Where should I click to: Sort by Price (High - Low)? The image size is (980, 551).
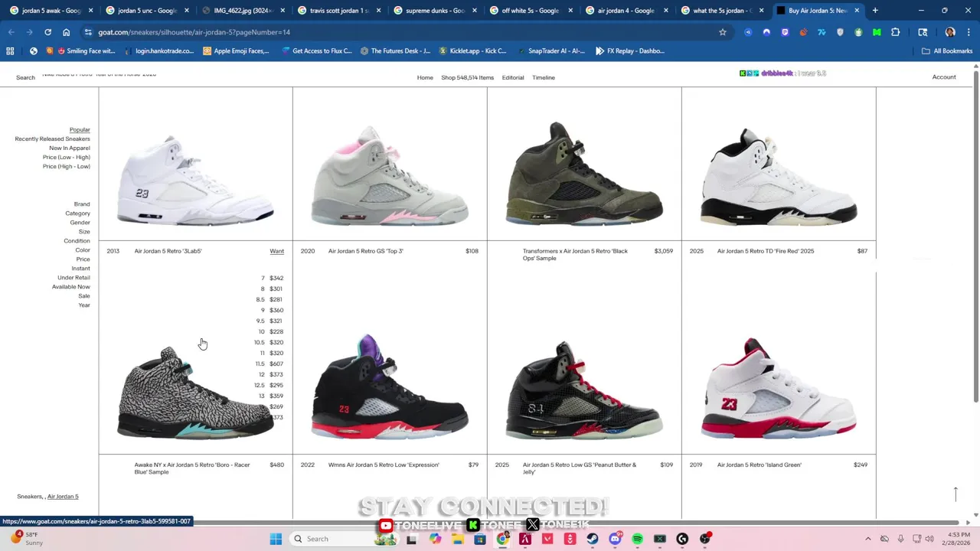click(67, 167)
